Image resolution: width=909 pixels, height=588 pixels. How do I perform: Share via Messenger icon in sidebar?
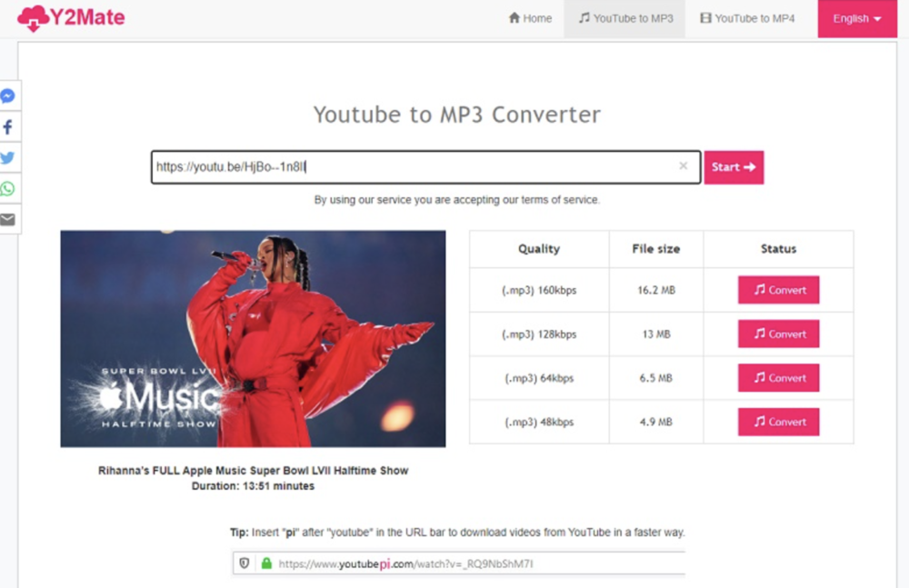[8, 95]
